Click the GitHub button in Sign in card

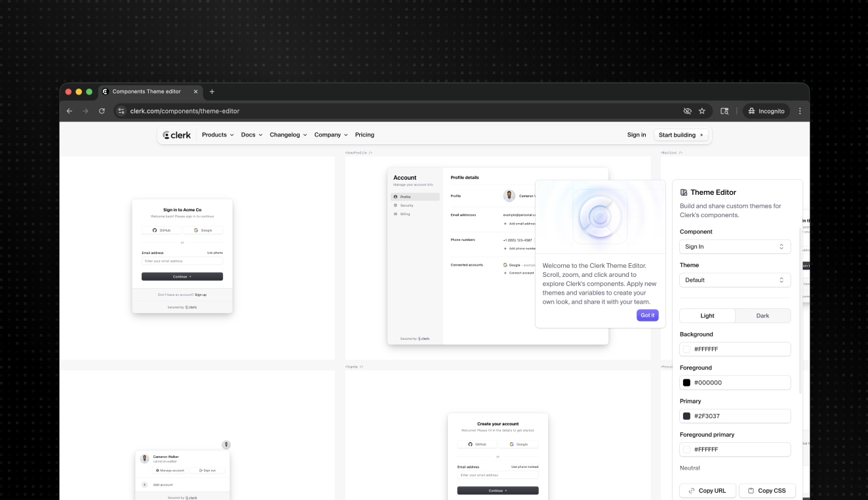161,230
